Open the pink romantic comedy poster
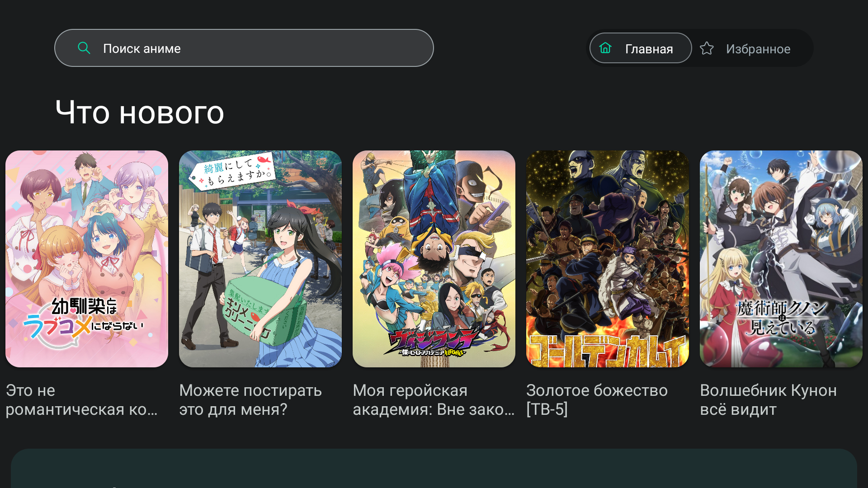This screenshot has width=868, height=488. click(87, 259)
